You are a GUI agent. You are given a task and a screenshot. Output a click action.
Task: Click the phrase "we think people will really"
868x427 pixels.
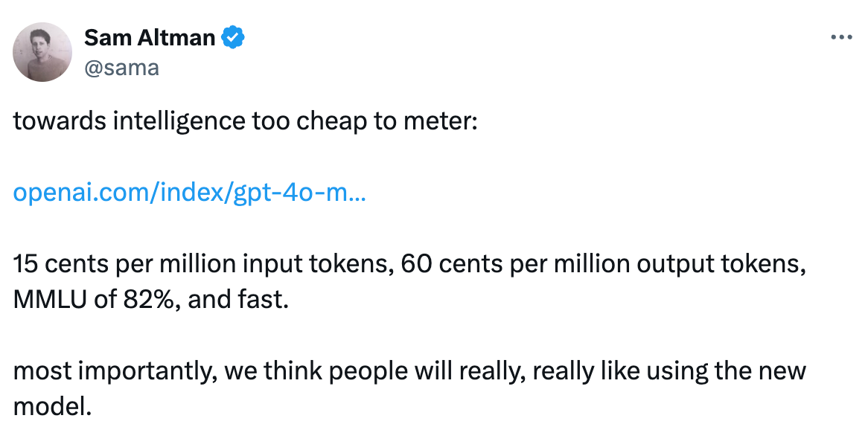click(374, 372)
